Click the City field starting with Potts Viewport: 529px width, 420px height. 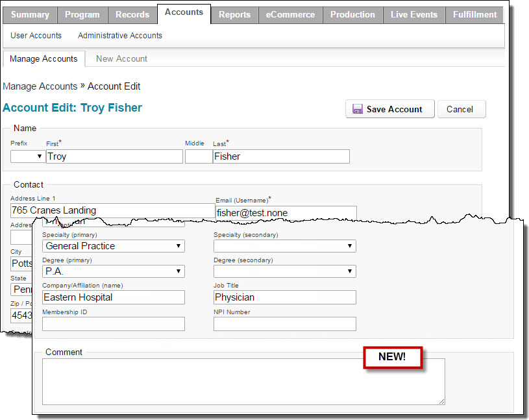coord(21,264)
